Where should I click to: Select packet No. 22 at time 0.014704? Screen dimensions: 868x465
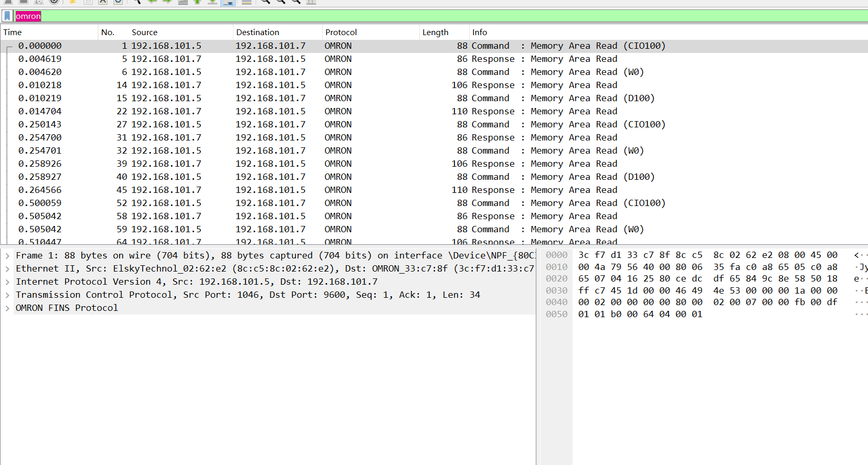[434, 112]
